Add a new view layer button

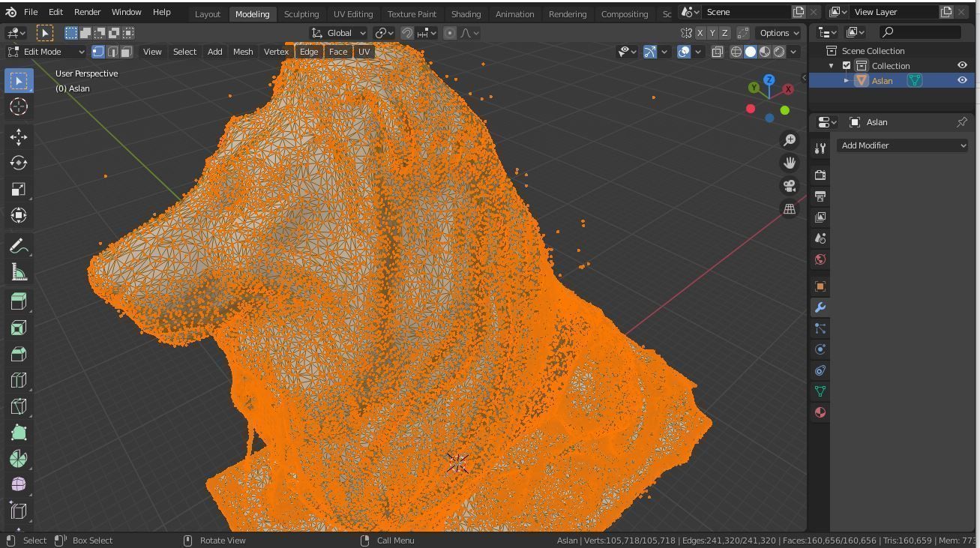(x=946, y=12)
